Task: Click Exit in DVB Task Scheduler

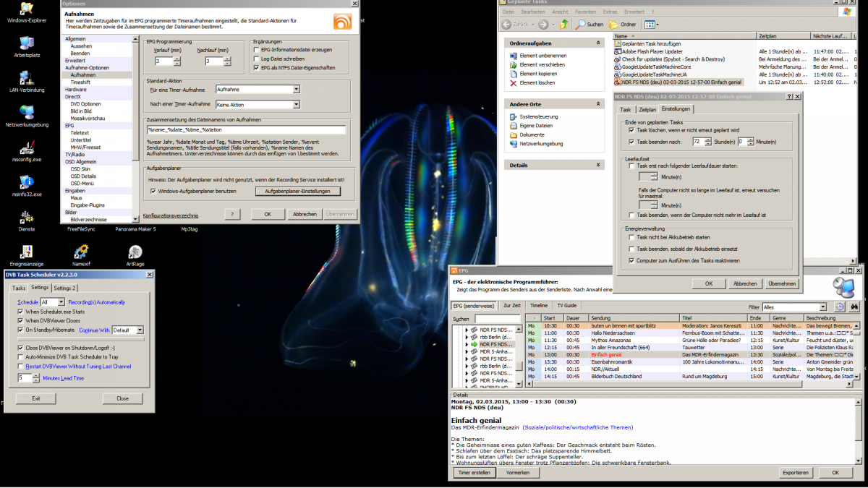Action: 36,398
